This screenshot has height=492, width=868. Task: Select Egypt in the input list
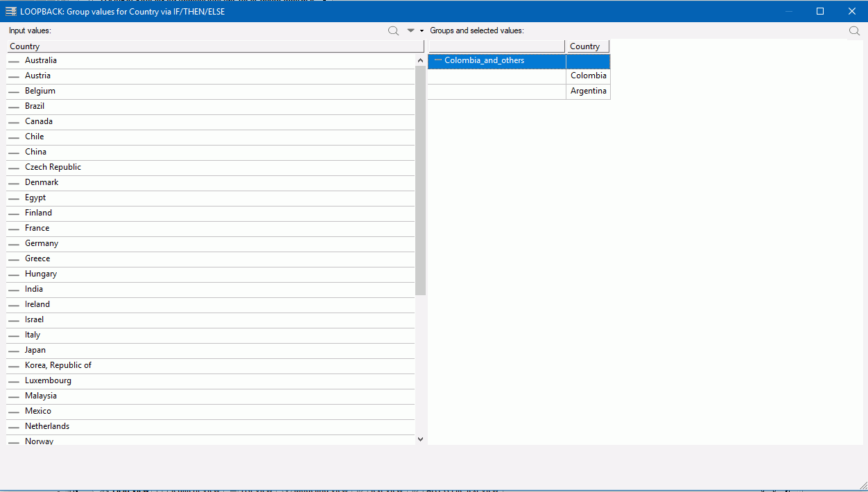[x=211, y=198]
